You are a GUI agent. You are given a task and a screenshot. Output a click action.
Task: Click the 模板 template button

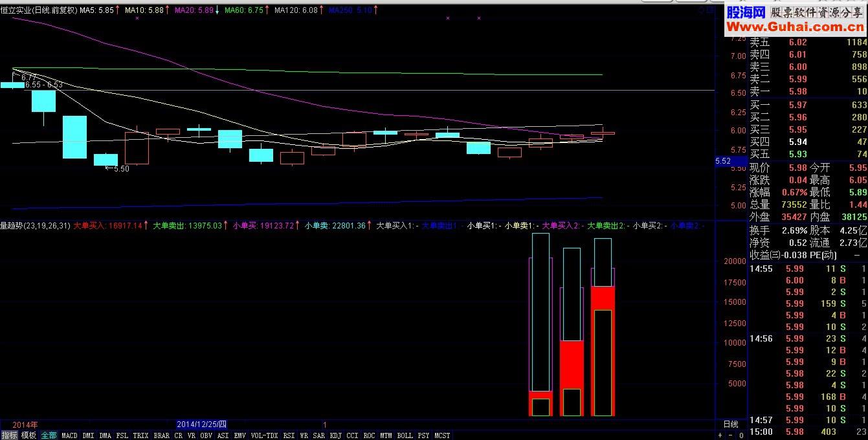pyautogui.click(x=28, y=435)
